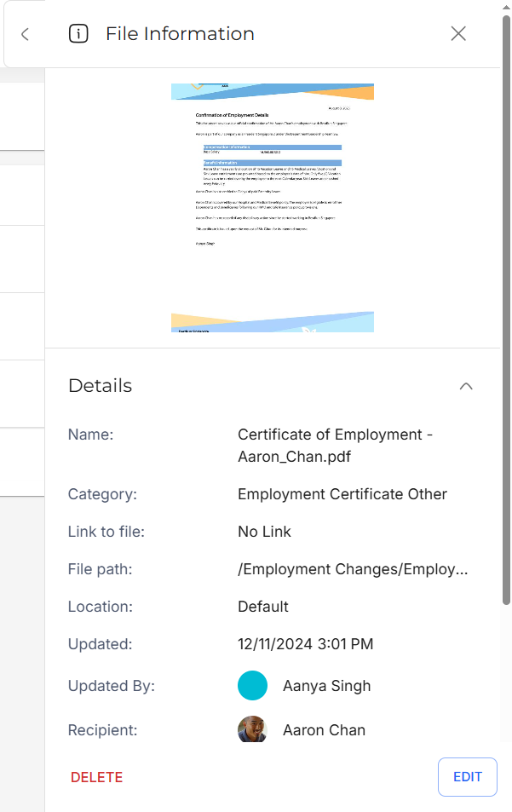This screenshot has width=512, height=812.
Task: Click Aaron Chan's profile photo
Action: coord(252,730)
